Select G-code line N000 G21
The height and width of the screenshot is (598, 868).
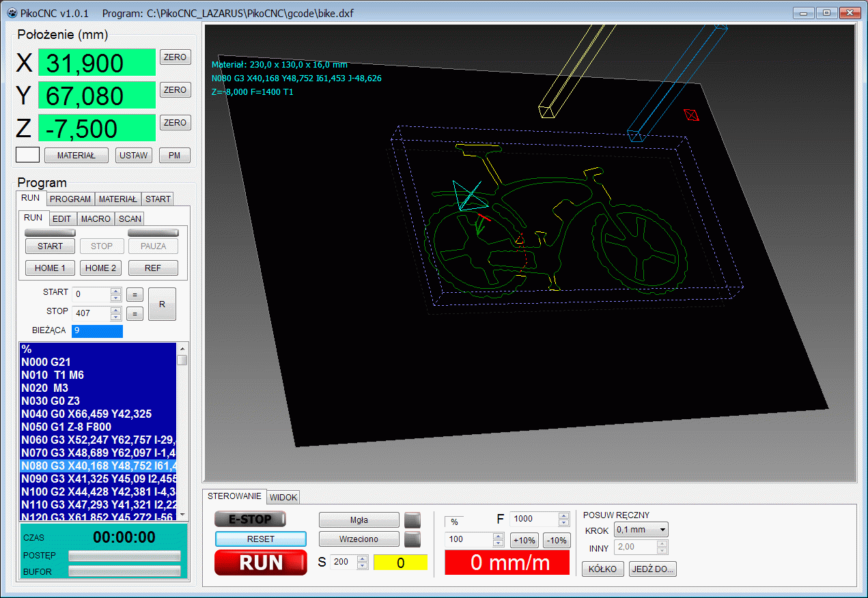pos(98,362)
